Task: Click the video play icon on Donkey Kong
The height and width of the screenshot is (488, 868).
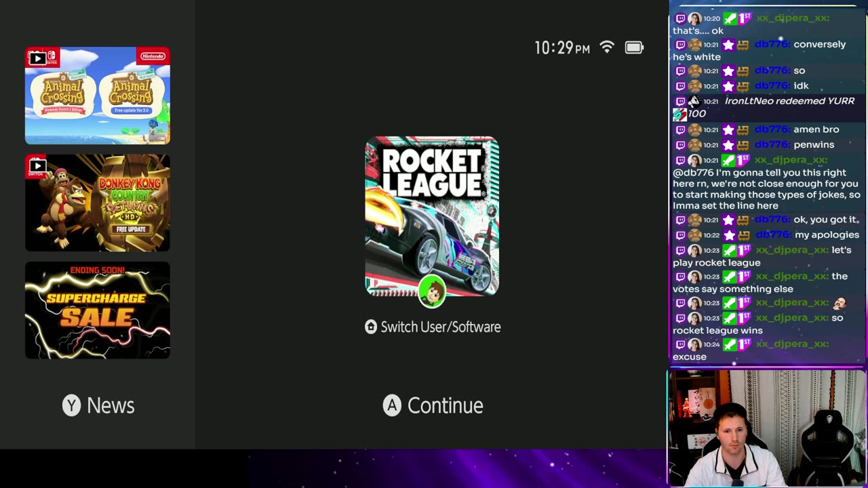Action: (37, 166)
